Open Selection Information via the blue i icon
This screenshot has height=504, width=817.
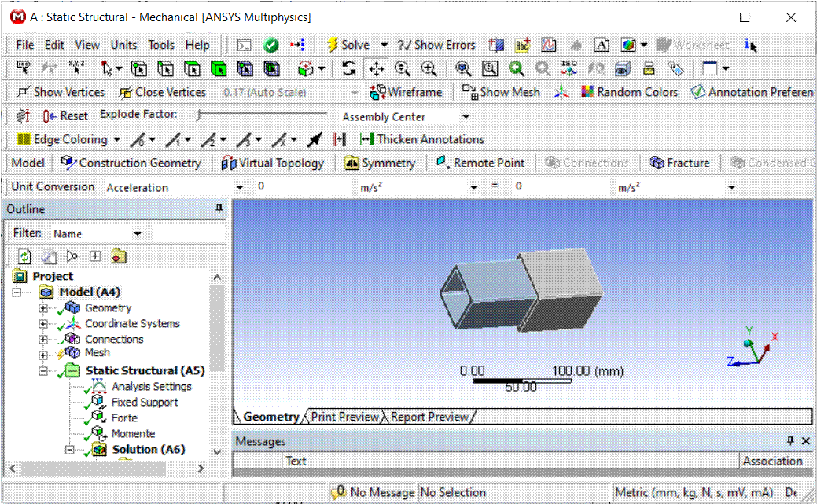click(750, 46)
